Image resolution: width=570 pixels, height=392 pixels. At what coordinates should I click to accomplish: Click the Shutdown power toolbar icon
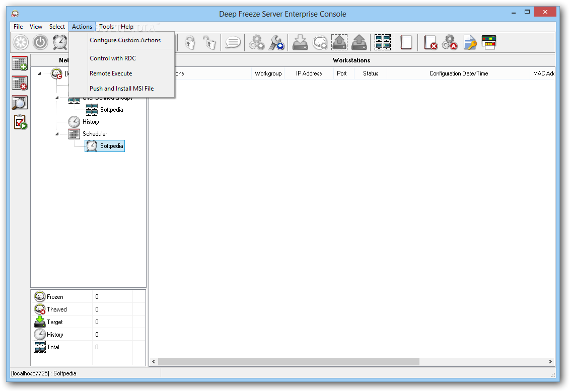[40, 42]
